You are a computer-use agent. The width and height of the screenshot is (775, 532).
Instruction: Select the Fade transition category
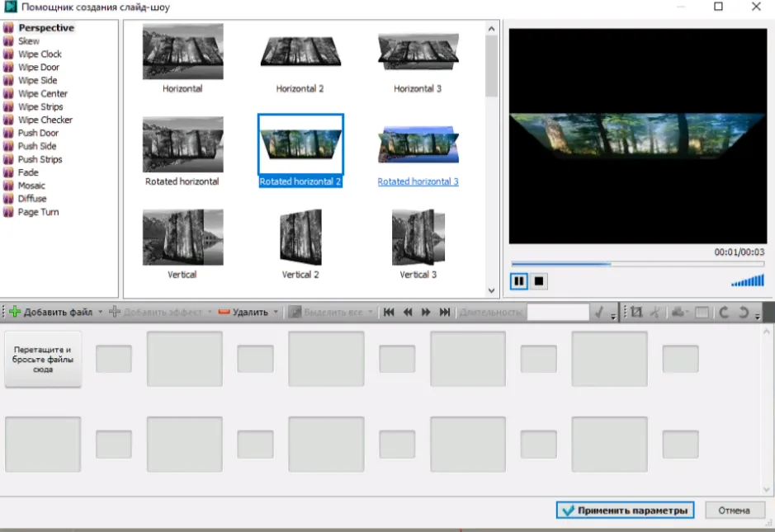point(28,172)
